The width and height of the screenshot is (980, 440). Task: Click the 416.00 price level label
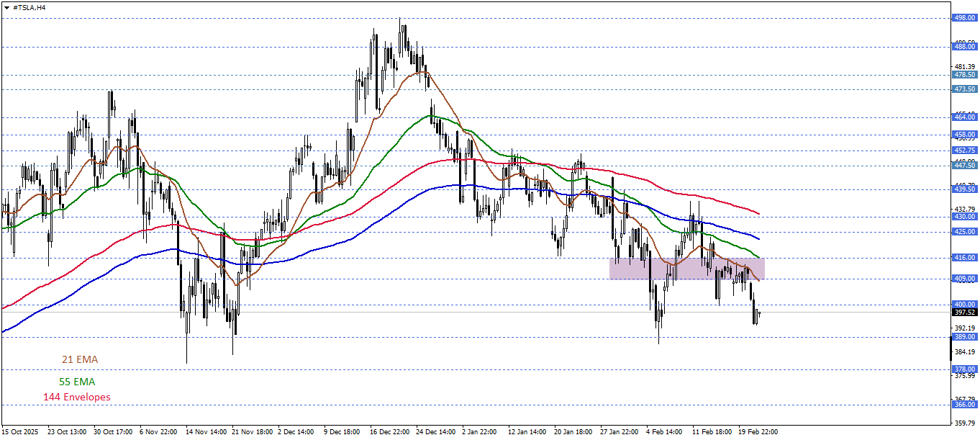(x=964, y=258)
